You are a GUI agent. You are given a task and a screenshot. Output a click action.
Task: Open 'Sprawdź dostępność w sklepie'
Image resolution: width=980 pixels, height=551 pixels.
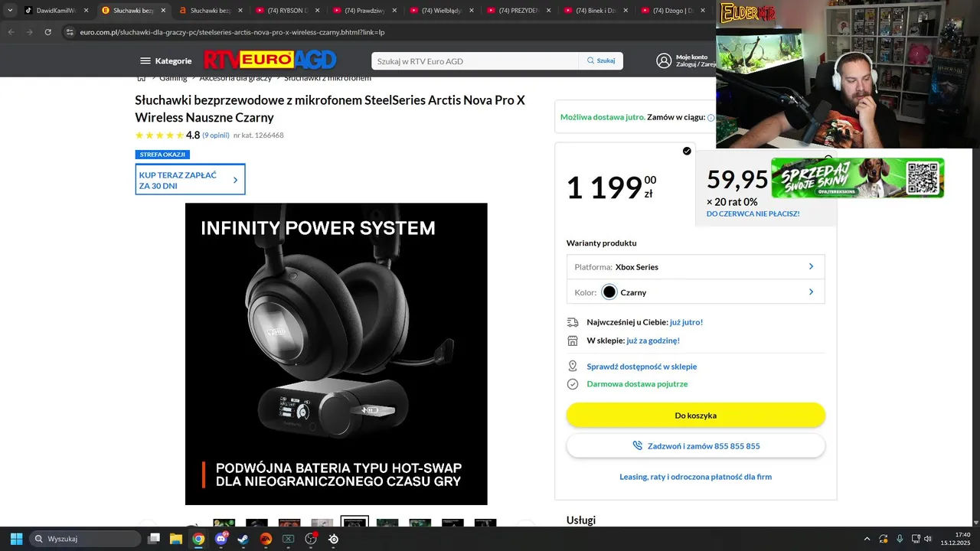coord(642,367)
